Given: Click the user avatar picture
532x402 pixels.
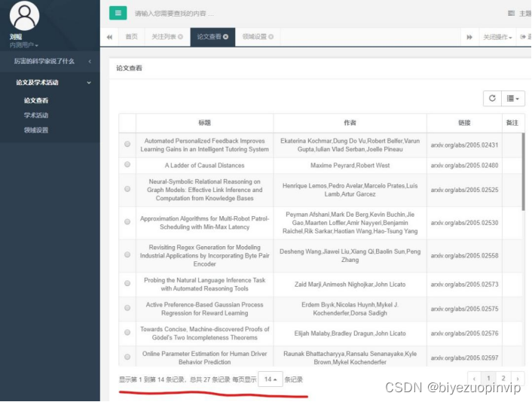Looking at the screenshot, I should (24, 15).
